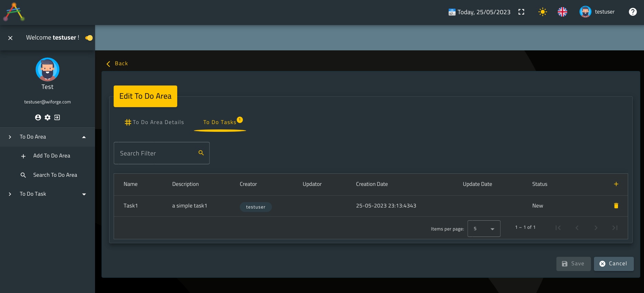Expand the To Do Task menu
644x293 pixels.
pos(47,194)
